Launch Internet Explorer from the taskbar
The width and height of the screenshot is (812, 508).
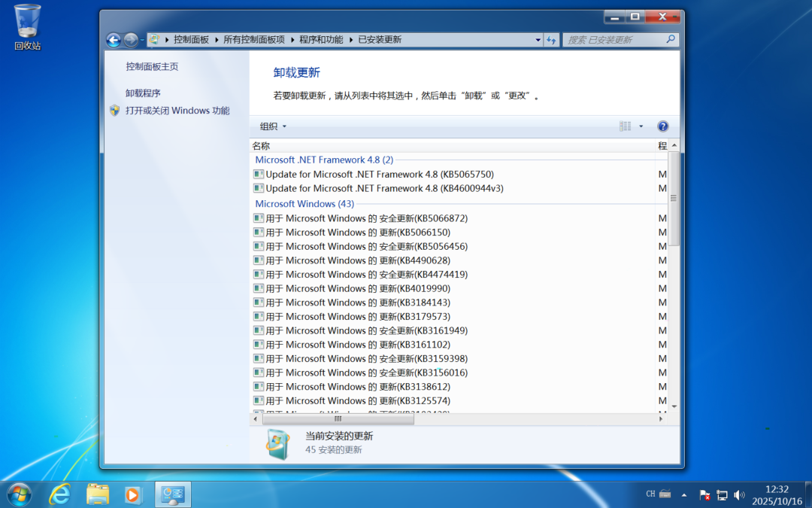(59, 494)
